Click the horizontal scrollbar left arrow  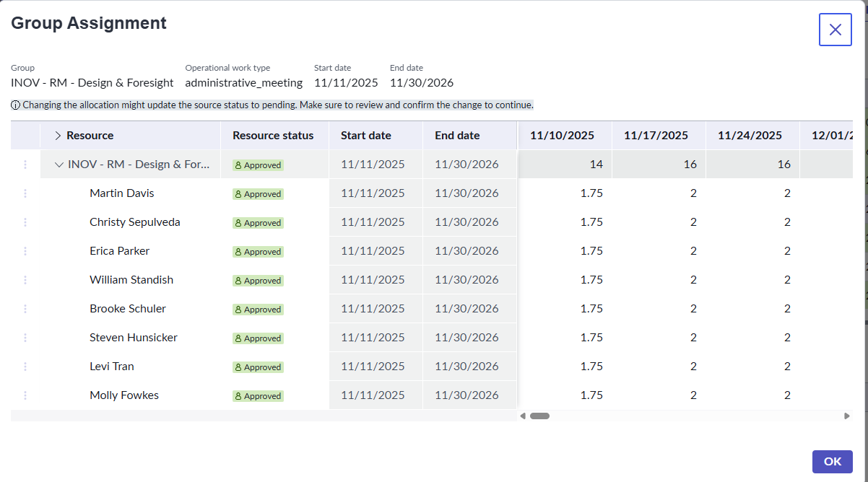[523, 416]
